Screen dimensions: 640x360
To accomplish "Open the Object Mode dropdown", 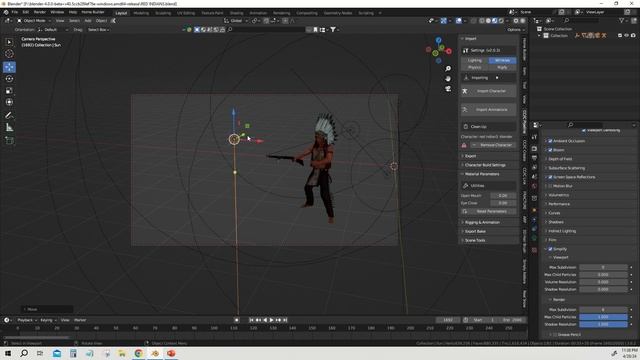I will [34, 21].
